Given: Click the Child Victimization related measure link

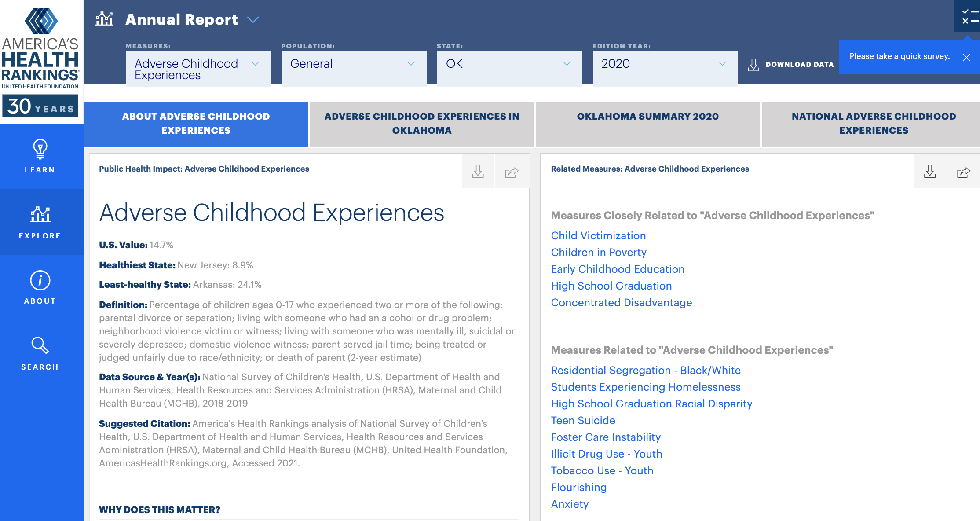Looking at the screenshot, I should point(598,235).
